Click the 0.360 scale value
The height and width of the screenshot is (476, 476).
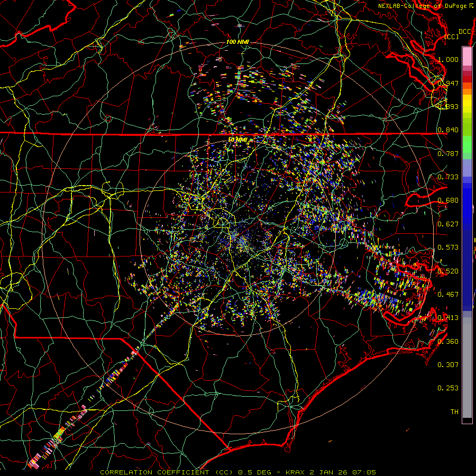coord(448,341)
